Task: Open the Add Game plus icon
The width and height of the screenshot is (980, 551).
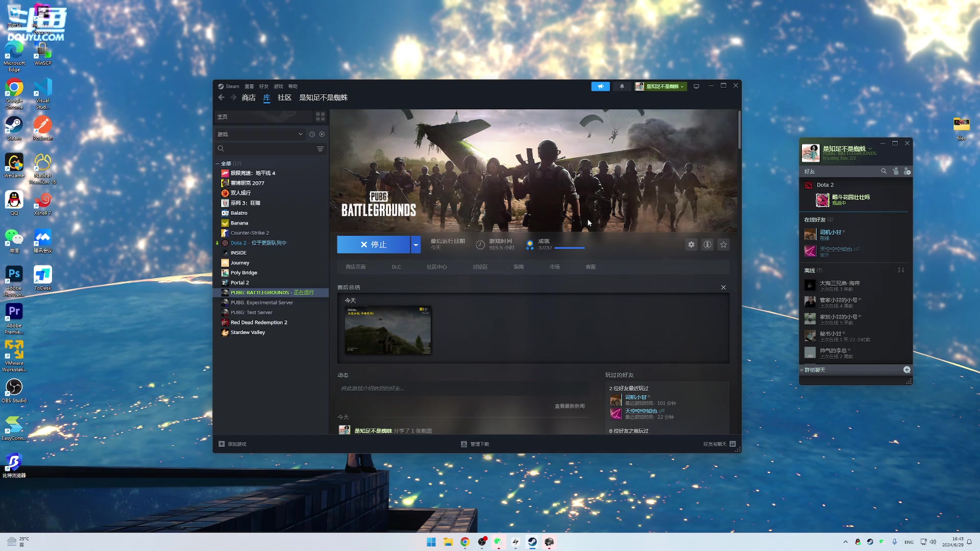Action: [222, 444]
